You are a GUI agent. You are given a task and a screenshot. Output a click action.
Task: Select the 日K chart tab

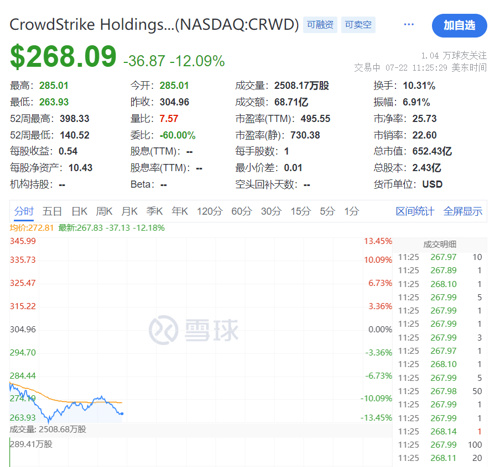pos(79,211)
